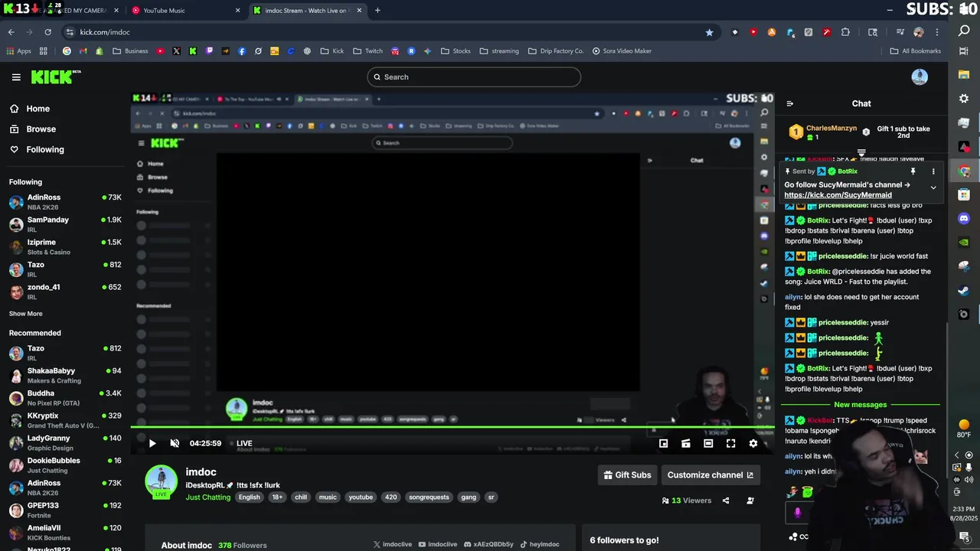Select the English language tag
980x551 pixels.
tap(249, 497)
